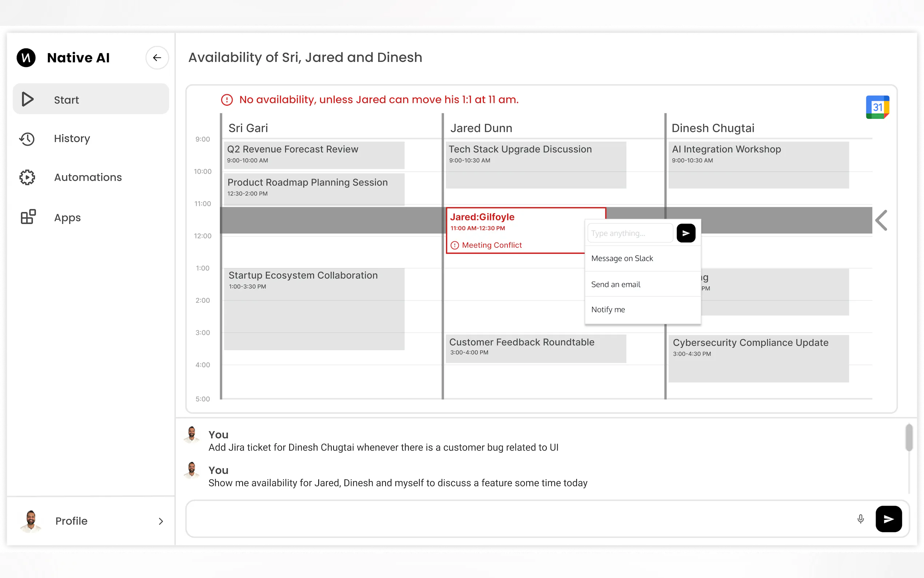The image size is (924, 578).
Task: Click the Google Calendar icon
Action: click(877, 107)
